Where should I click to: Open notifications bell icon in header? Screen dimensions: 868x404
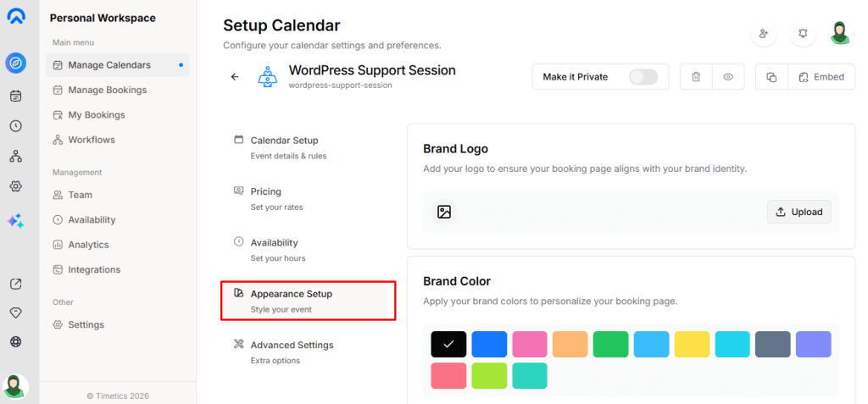pos(802,33)
